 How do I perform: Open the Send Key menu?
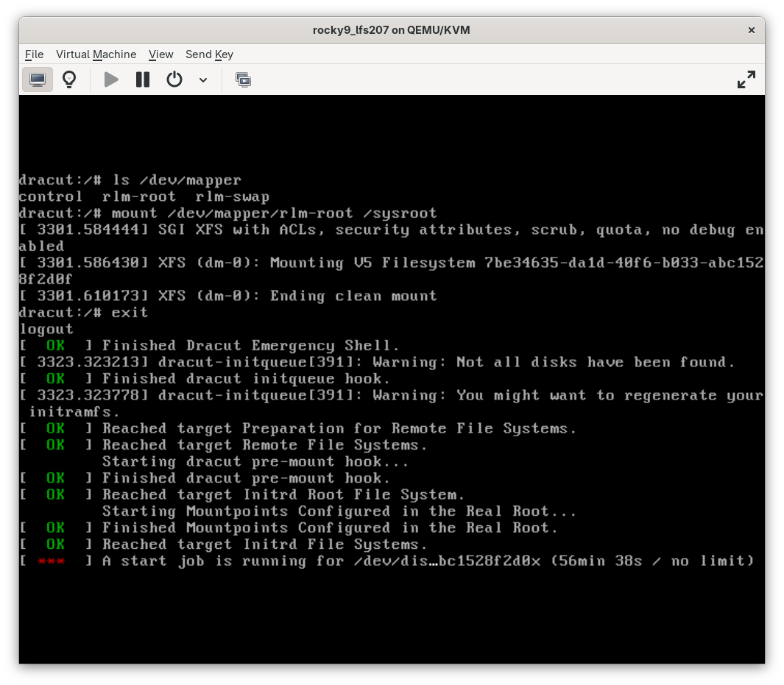pyautogui.click(x=209, y=54)
